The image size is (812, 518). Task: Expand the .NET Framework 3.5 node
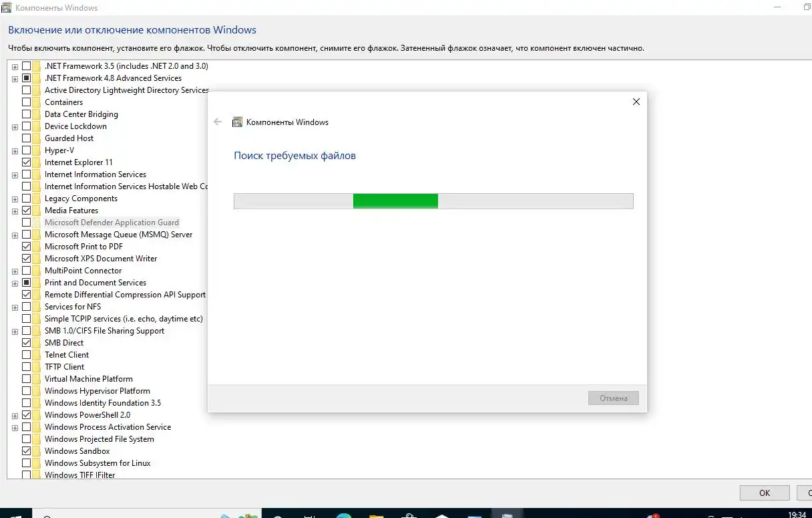click(15, 67)
